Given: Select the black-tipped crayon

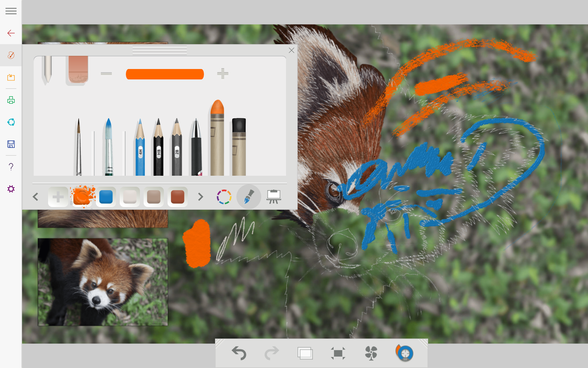Looking at the screenshot, I should pos(239,147).
